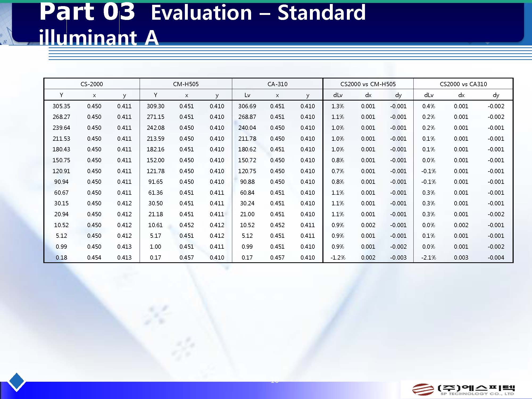The image size is (532, 399).
Task: Click the 'Evaluation – Standard' heading text
Action: tap(258, 13)
